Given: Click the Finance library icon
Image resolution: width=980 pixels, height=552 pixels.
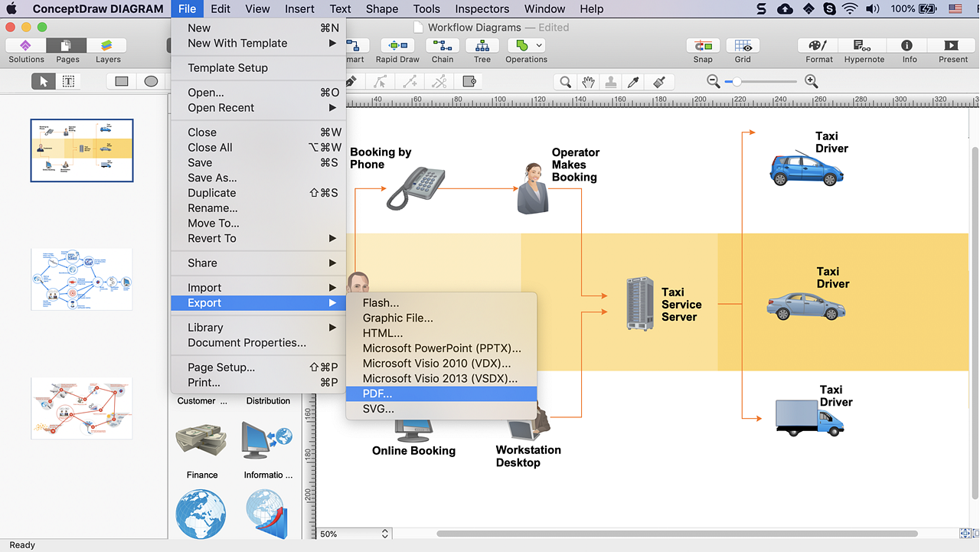Looking at the screenshot, I should [201, 442].
